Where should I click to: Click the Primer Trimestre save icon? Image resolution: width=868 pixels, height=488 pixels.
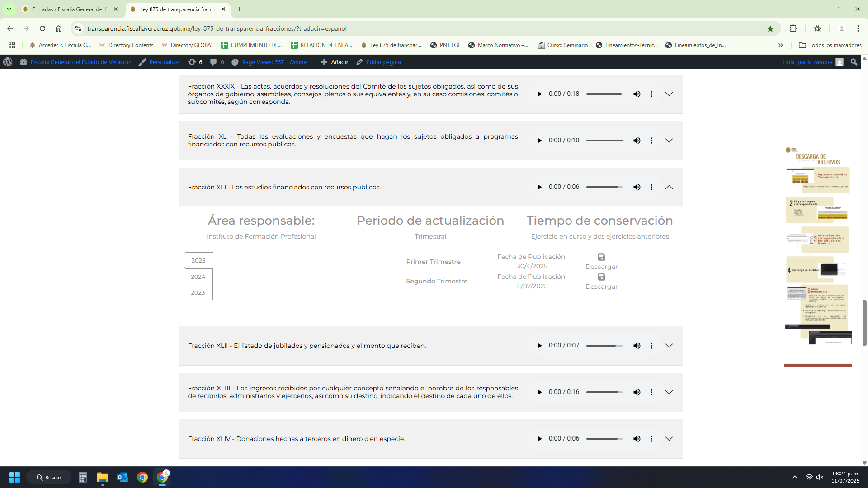[x=601, y=257]
